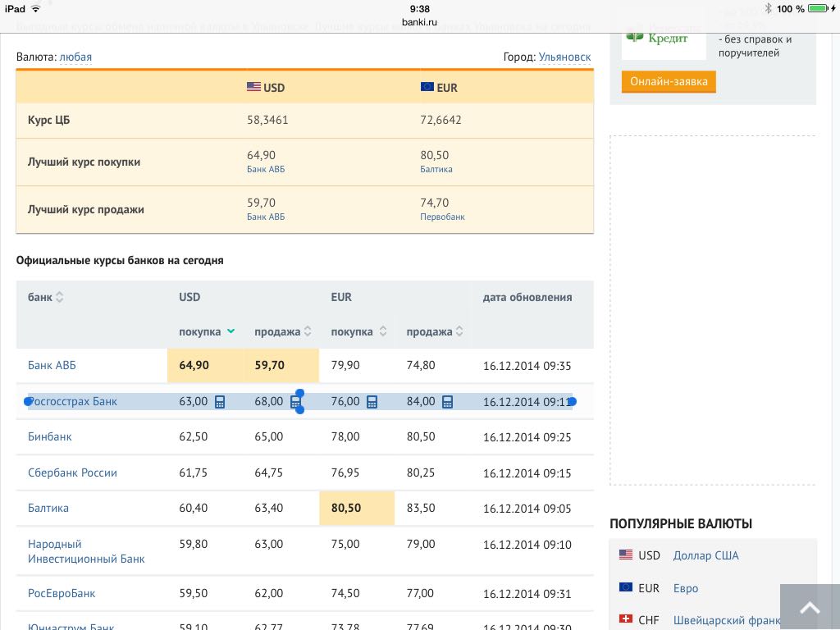Image resolution: width=840 pixels, height=630 pixels.
Task: Open Балтика under best EUR buy rate
Action: tap(436, 169)
